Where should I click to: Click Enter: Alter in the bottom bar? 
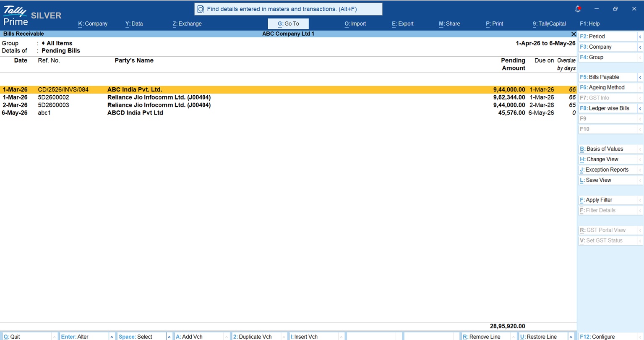[84, 337]
